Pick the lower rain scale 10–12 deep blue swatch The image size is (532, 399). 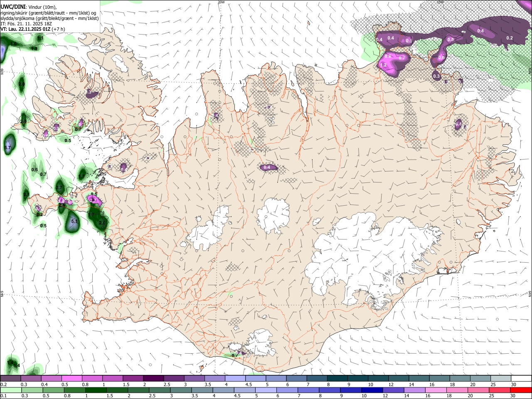pyautogui.click(x=372, y=390)
